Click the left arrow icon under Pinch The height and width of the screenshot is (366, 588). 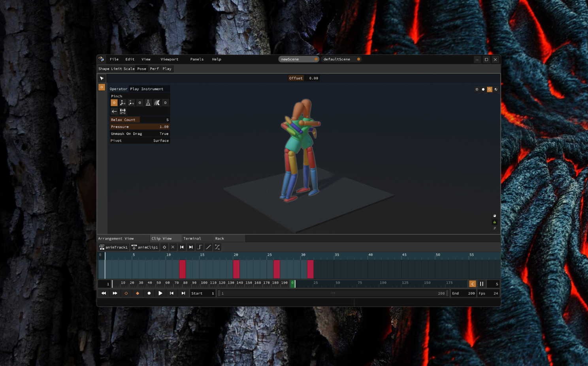point(114,111)
